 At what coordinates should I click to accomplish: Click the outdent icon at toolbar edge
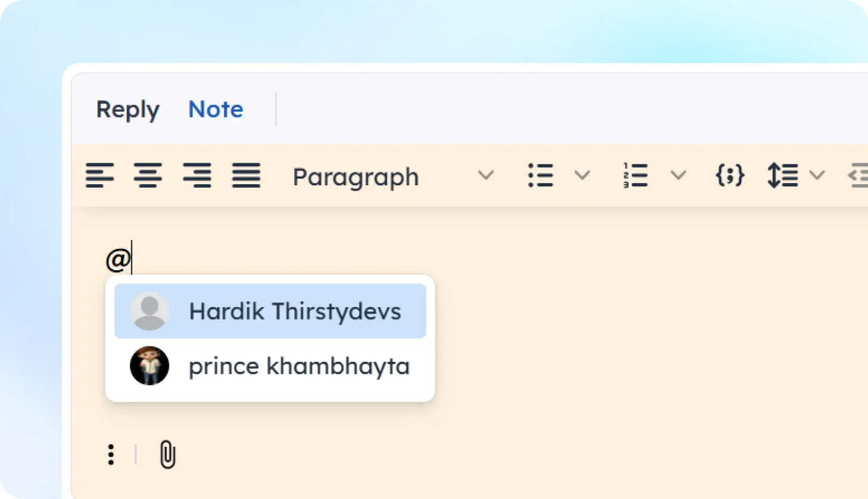coord(858,176)
